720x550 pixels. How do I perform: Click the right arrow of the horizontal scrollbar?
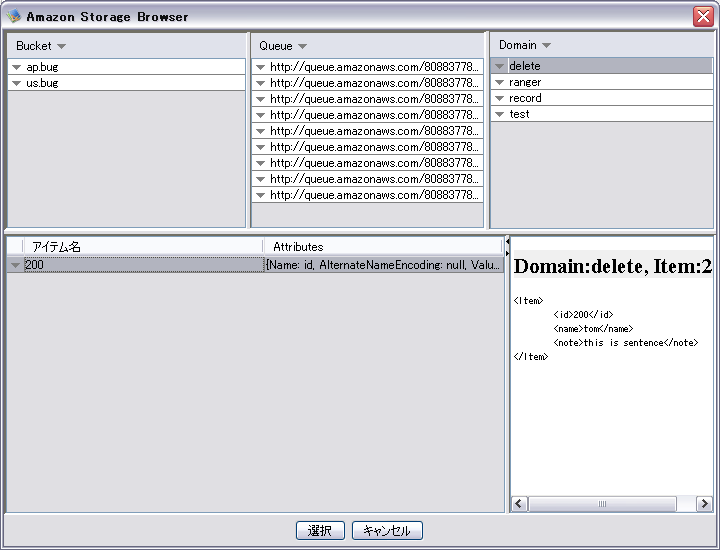coord(704,504)
